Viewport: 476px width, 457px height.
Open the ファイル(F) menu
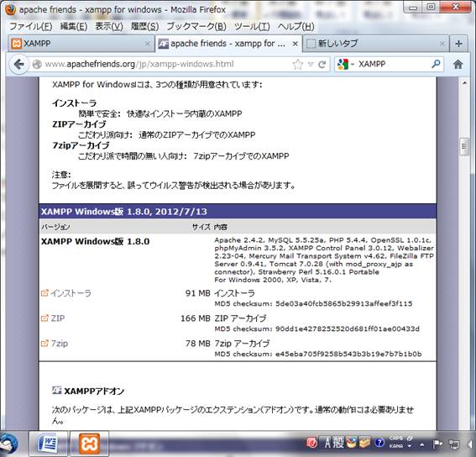31,26
